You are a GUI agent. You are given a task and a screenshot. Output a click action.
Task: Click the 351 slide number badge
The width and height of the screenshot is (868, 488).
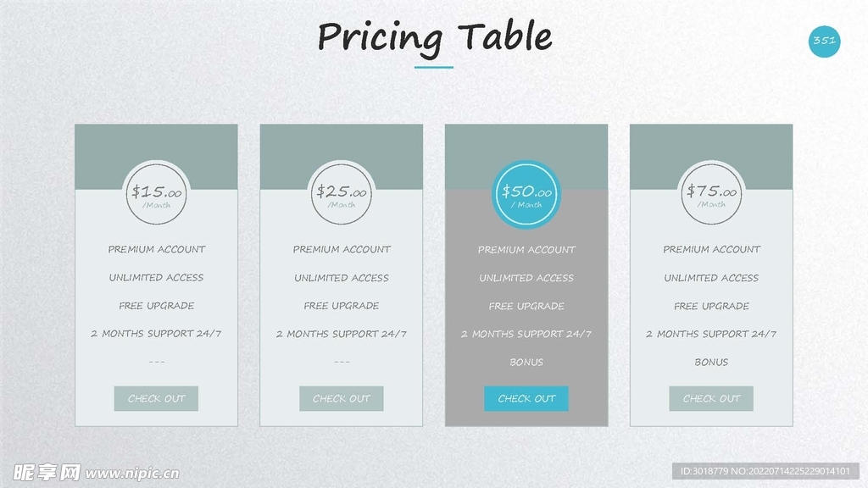click(823, 41)
